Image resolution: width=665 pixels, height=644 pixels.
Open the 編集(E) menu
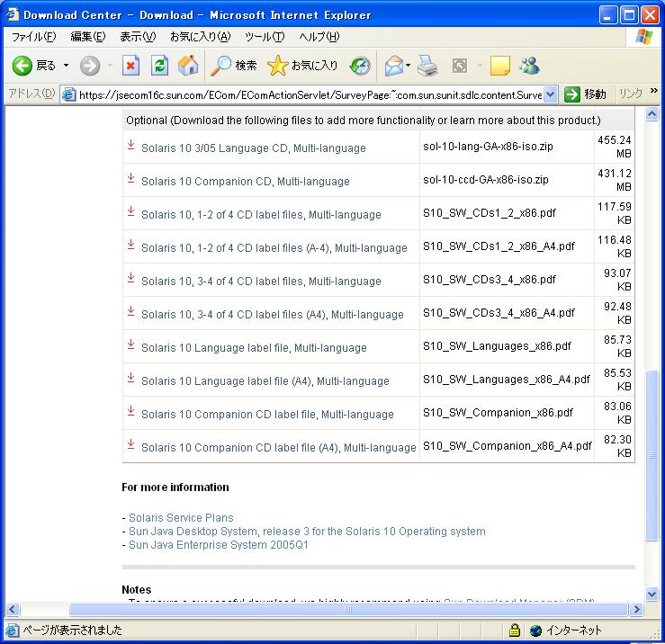88,37
